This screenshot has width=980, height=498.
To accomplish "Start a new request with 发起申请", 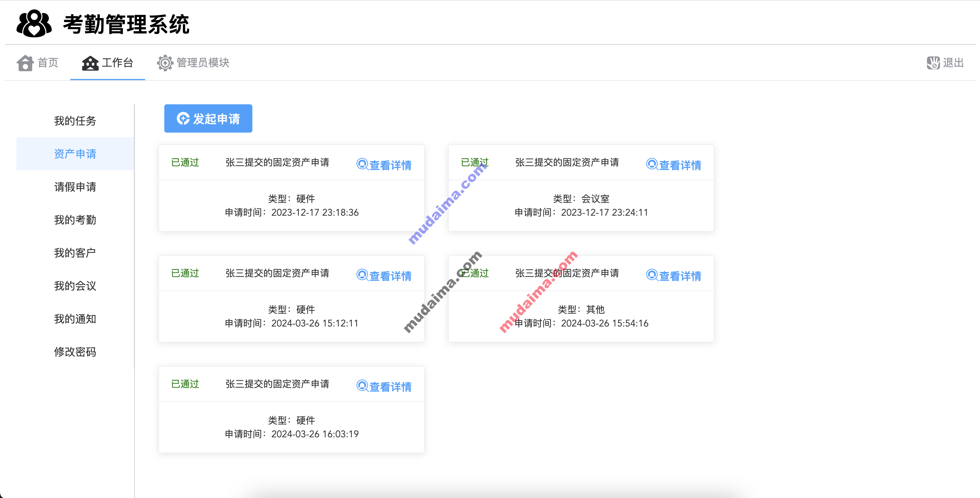I will point(208,118).
